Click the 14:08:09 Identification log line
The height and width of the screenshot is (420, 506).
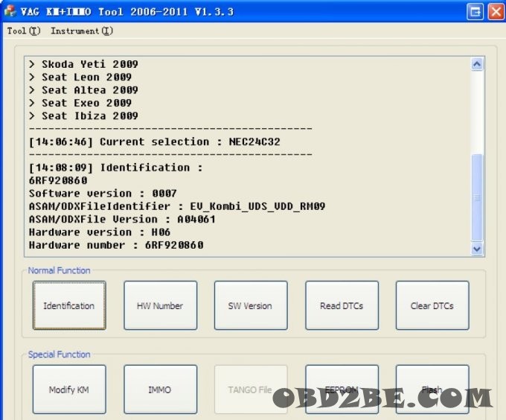[x=116, y=168]
